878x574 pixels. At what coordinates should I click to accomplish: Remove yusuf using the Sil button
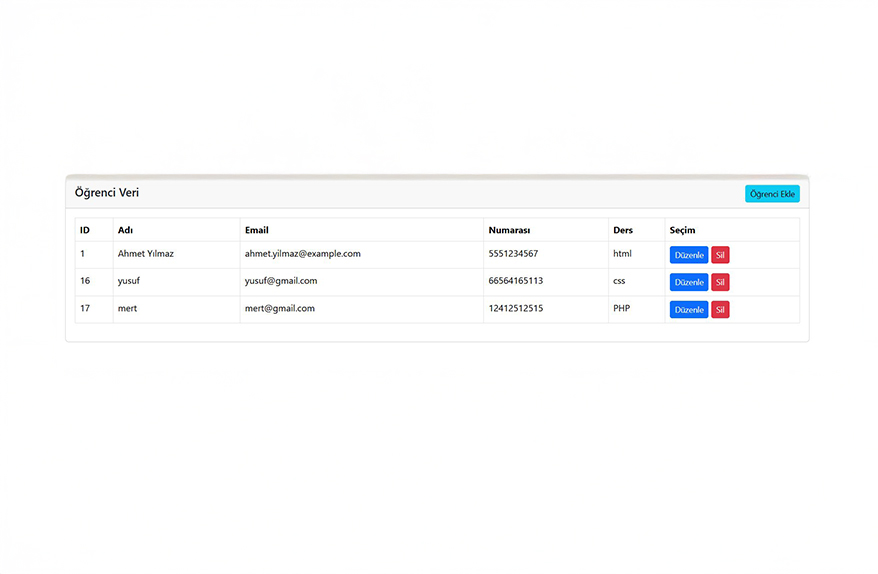[x=720, y=282]
